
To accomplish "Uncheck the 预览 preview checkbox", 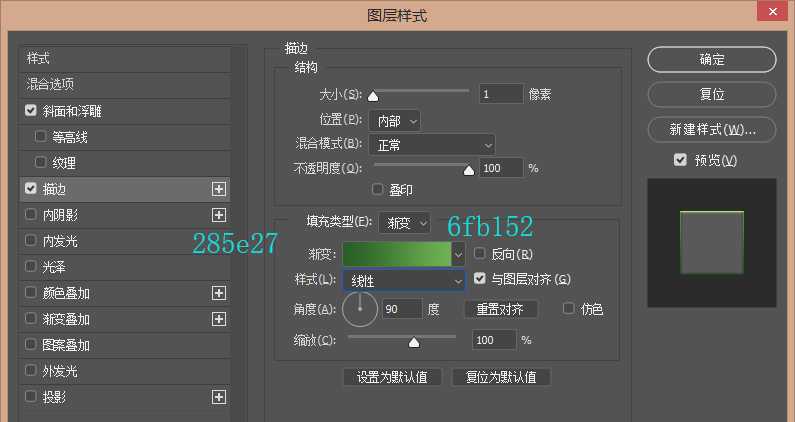I will [x=680, y=160].
